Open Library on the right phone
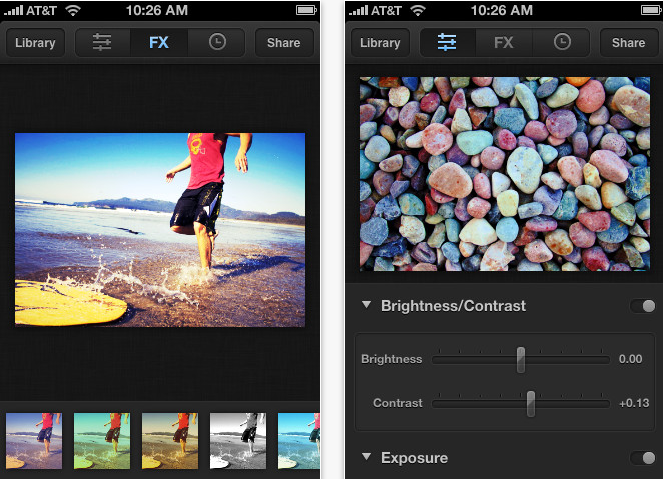663x479 pixels. (380, 43)
